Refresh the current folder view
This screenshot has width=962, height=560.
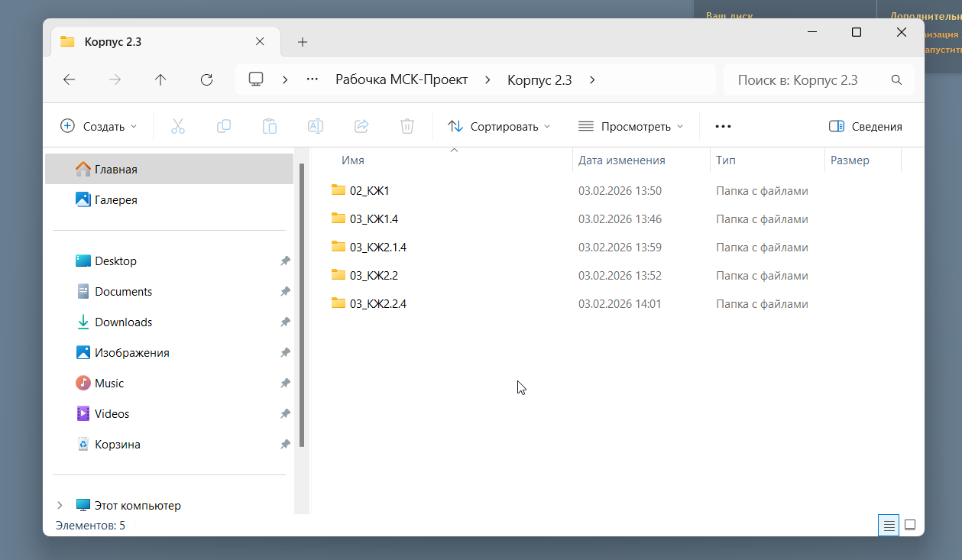click(x=206, y=79)
